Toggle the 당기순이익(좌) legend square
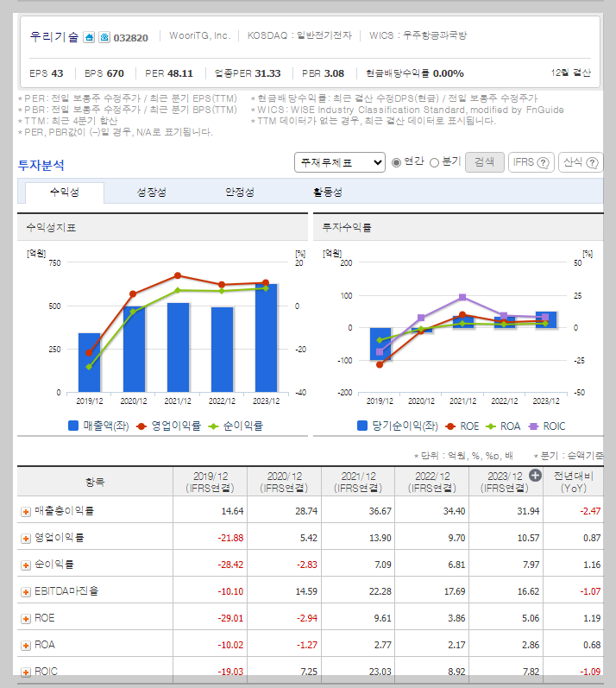The width and height of the screenshot is (616, 688). click(x=362, y=426)
